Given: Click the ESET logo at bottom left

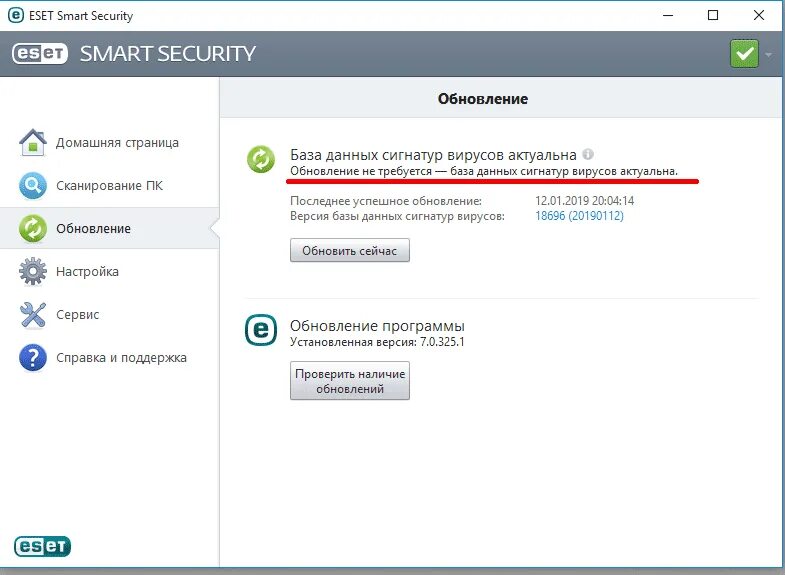Looking at the screenshot, I should 42,546.
